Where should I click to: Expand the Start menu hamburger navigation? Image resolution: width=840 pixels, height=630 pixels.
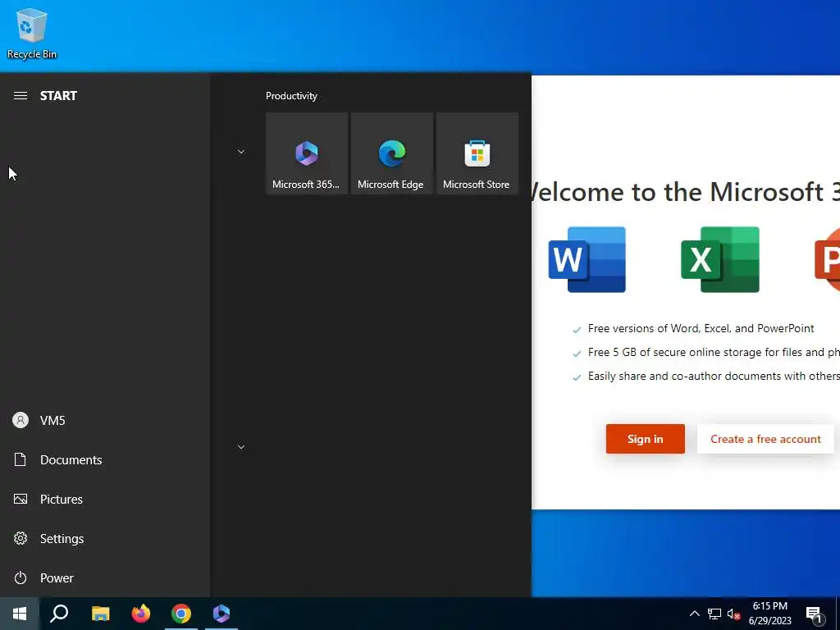[x=21, y=96]
